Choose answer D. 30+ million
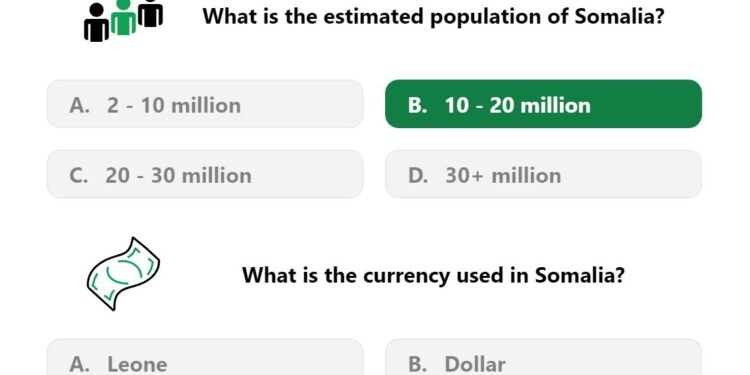Screen dimensions: 750x375 (x=543, y=174)
